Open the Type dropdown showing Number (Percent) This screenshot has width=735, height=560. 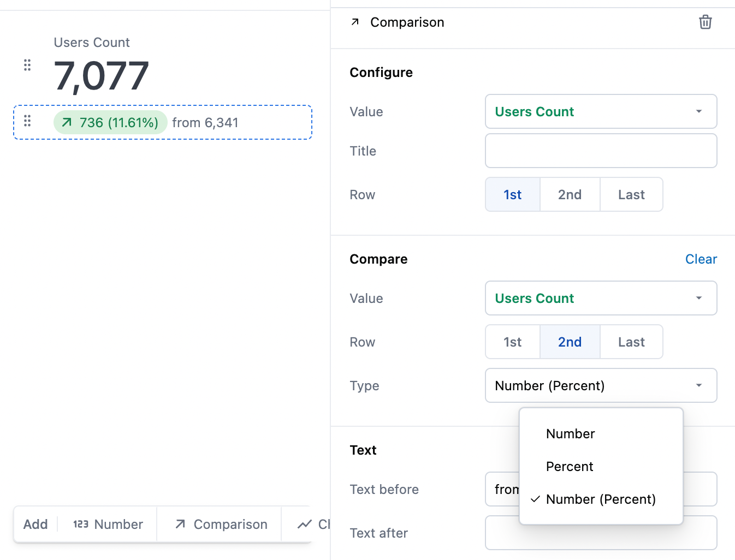click(601, 385)
